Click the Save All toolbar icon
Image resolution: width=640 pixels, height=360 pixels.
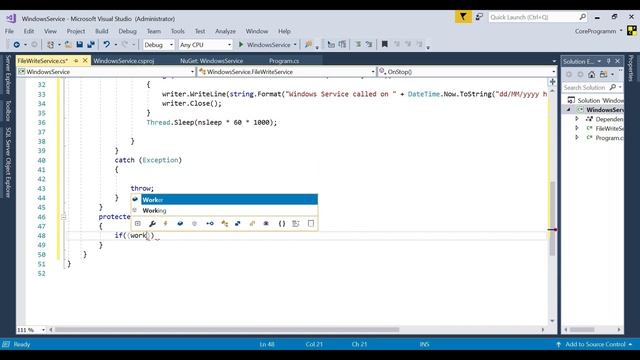coord(91,44)
